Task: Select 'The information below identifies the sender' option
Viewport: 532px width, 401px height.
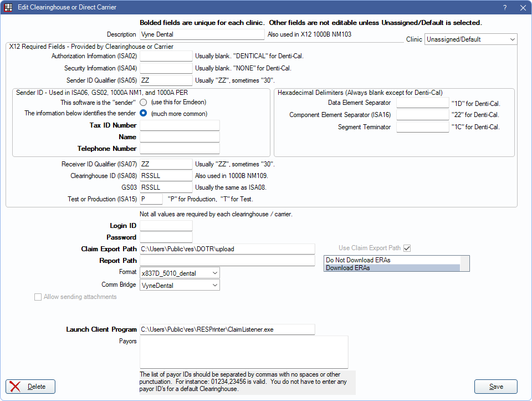Action: click(143, 113)
